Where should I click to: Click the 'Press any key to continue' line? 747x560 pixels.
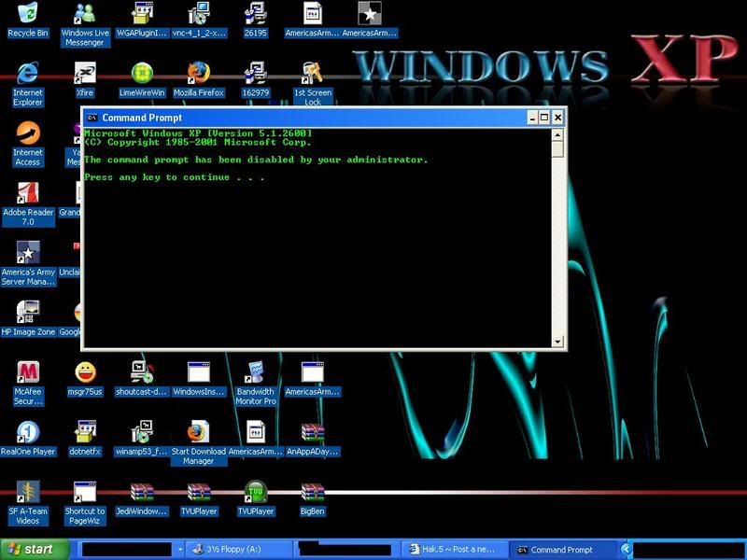(174, 177)
